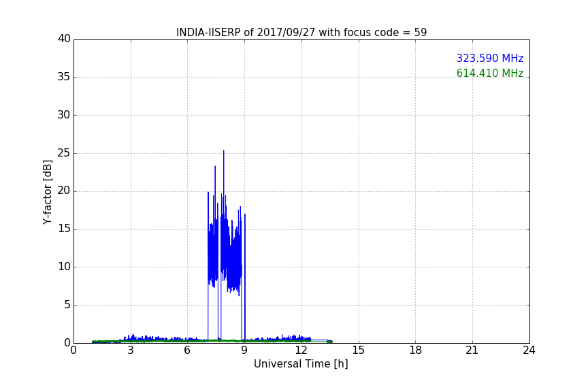588x392 pixels.
Task: Click the x-axis tick value '18'
Action: (416, 350)
